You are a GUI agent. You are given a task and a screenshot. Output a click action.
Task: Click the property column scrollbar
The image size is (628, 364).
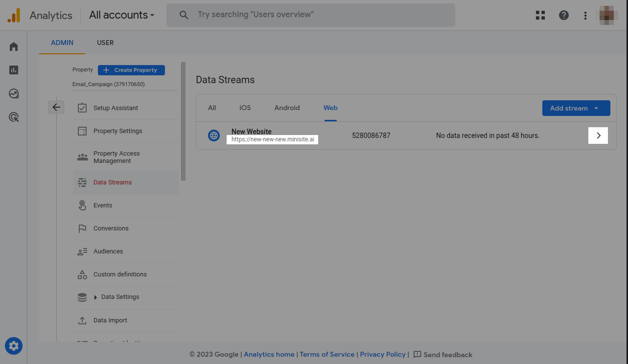184,121
